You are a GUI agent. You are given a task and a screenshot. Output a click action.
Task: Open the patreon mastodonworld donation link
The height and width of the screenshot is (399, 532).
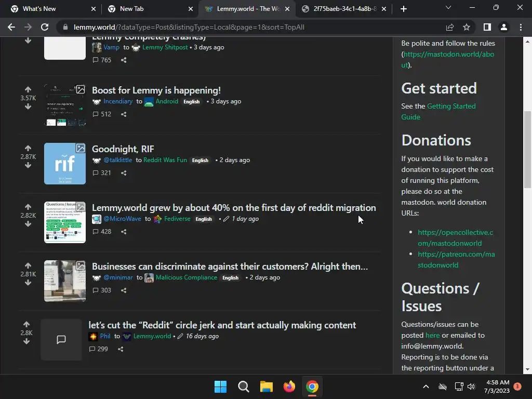point(456,260)
